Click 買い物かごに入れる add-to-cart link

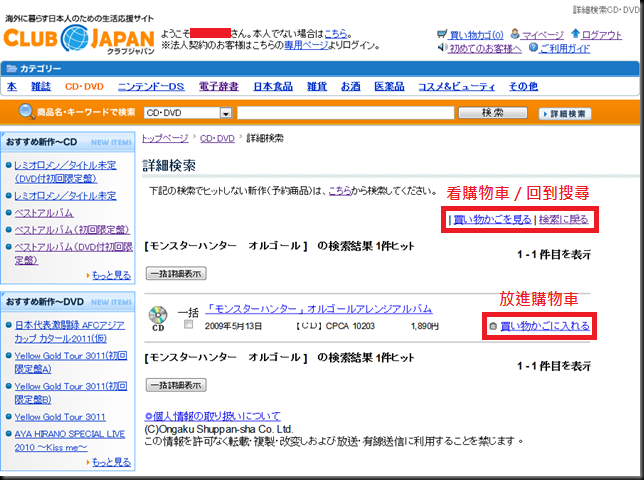click(x=545, y=326)
